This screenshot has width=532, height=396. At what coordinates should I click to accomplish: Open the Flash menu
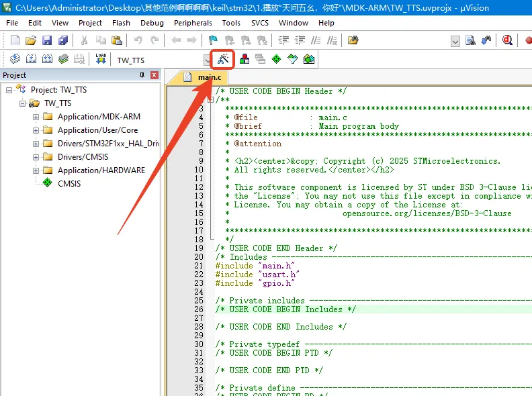(x=121, y=22)
